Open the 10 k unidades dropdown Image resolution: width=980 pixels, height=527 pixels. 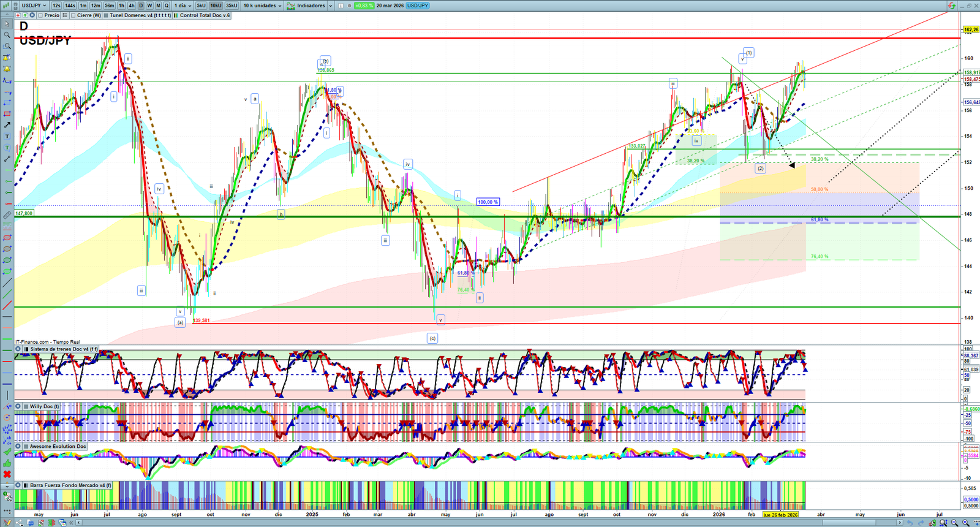(x=263, y=6)
